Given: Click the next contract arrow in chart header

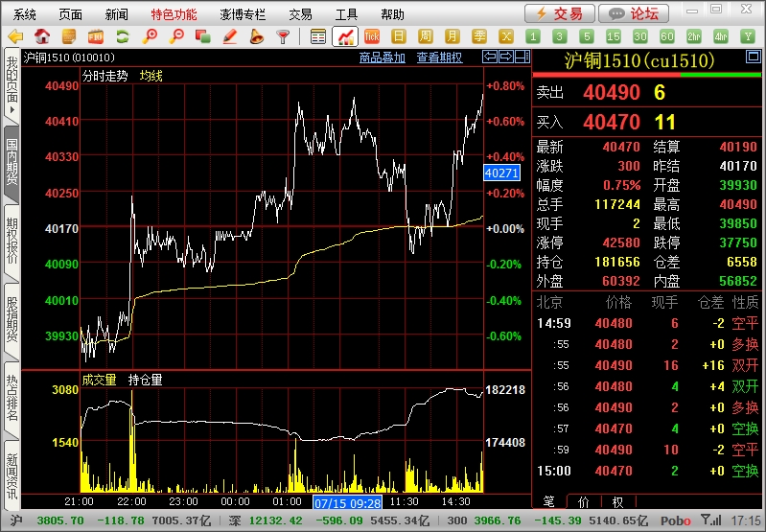Looking at the screenshot, I should (x=506, y=57).
